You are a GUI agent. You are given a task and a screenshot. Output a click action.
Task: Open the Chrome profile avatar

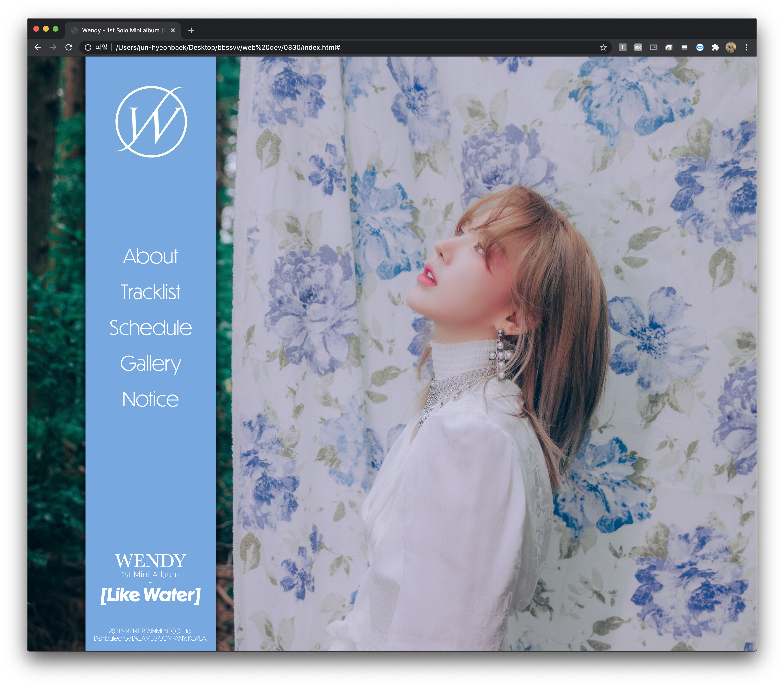[x=731, y=48]
